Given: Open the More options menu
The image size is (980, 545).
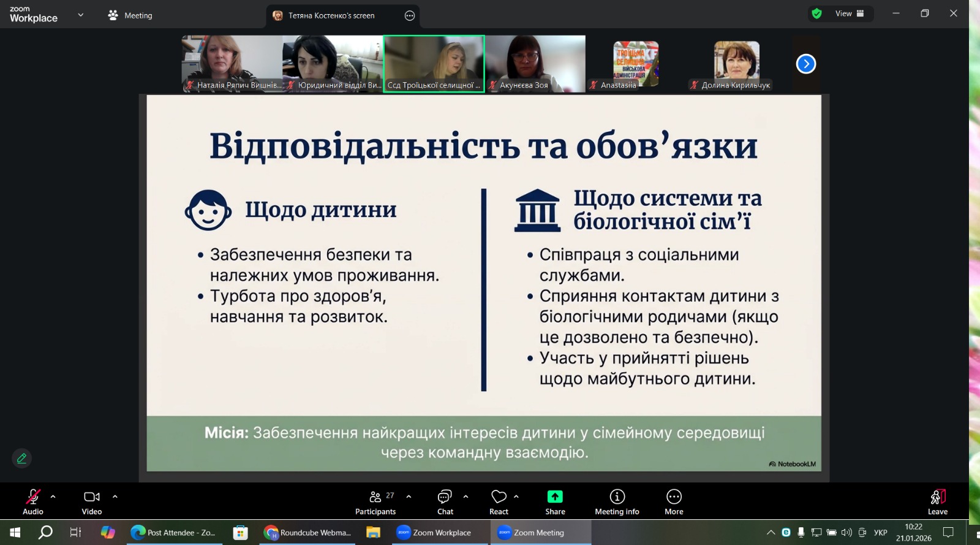Looking at the screenshot, I should tap(674, 501).
